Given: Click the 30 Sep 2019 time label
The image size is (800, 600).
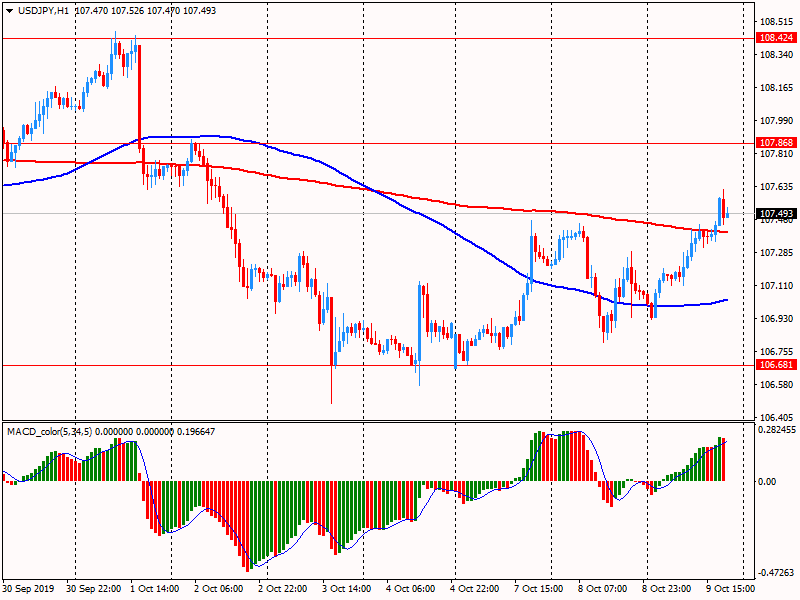Looking at the screenshot, I should point(28,589).
